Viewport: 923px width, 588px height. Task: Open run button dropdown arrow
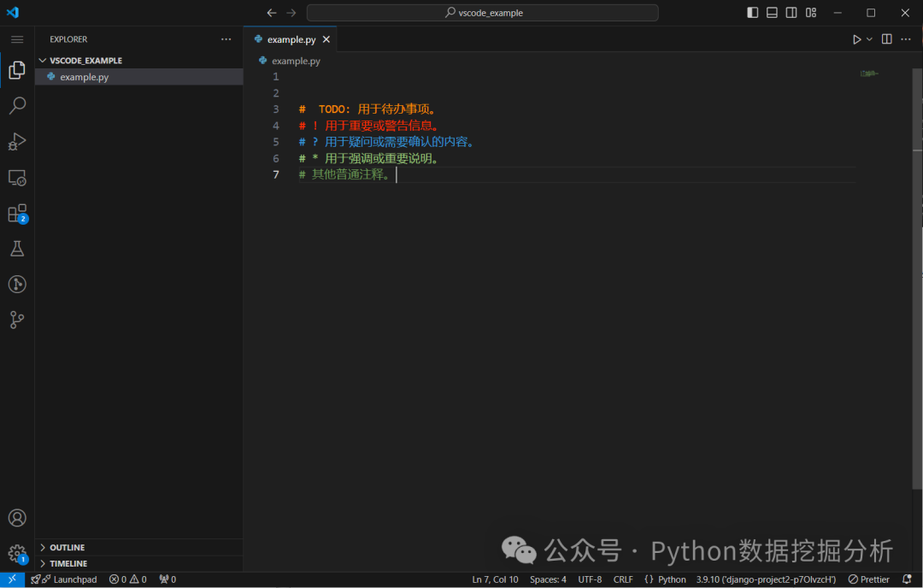[869, 39]
